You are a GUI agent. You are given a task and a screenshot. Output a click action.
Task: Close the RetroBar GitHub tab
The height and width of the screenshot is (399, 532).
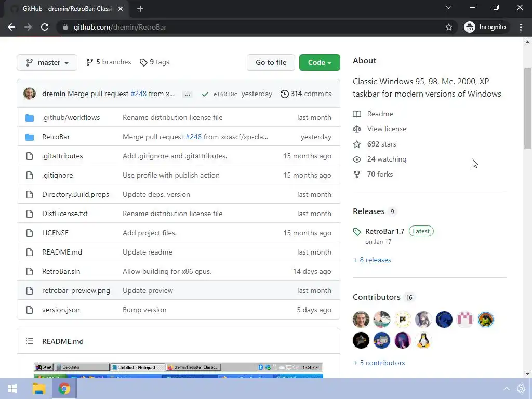pos(121,9)
